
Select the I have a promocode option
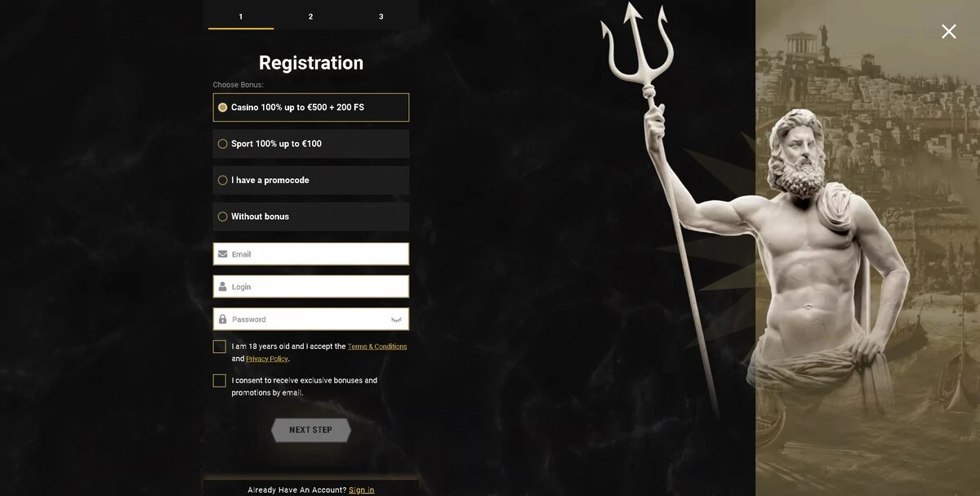(x=311, y=180)
